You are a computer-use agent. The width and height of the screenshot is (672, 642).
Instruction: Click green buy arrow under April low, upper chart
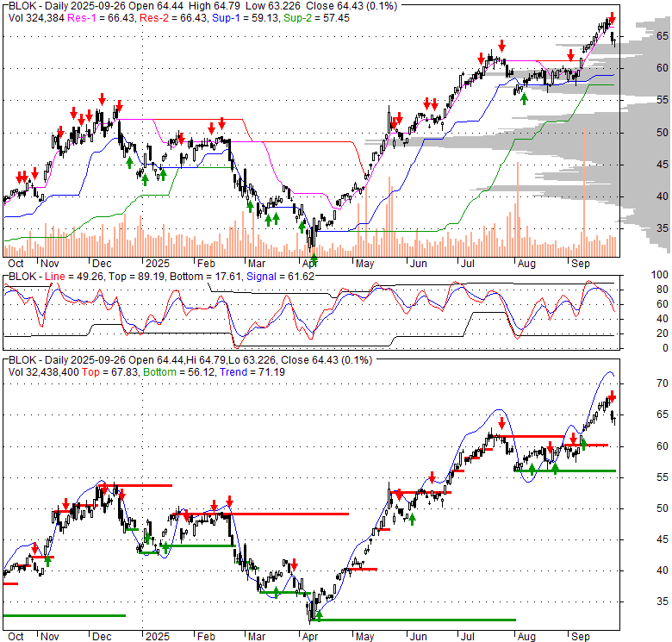(x=314, y=259)
